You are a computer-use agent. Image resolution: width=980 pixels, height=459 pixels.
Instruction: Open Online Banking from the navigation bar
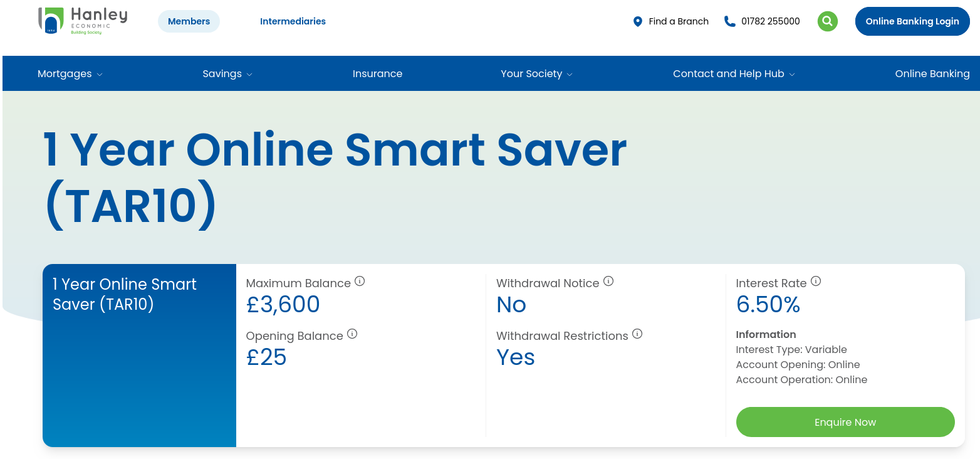pos(932,73)
